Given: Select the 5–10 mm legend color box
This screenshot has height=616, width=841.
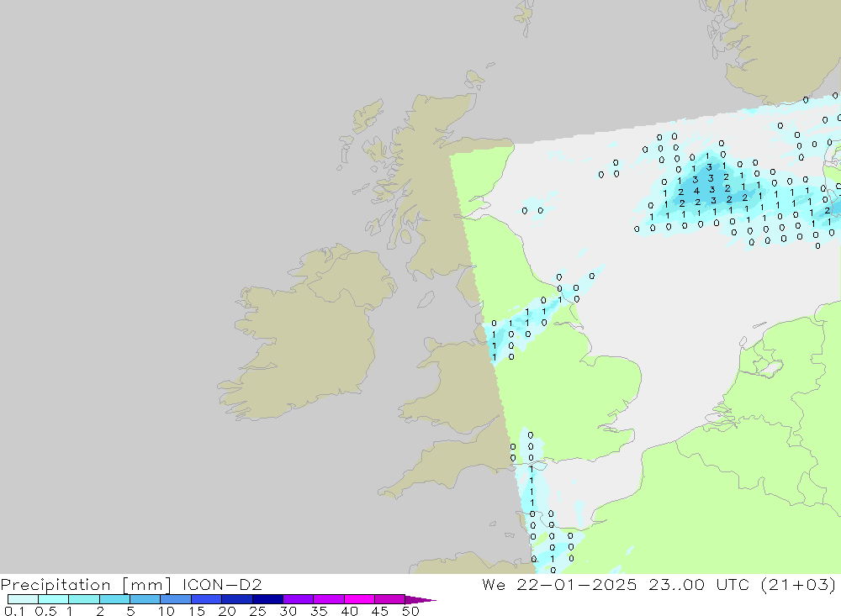Looking at the screenshot, I should [x=145, y=599].
